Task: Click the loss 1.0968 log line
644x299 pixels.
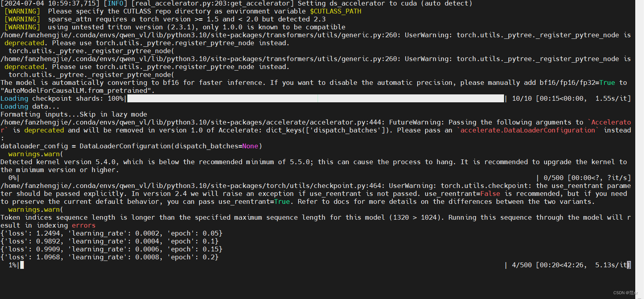Action: coord(109,257)
